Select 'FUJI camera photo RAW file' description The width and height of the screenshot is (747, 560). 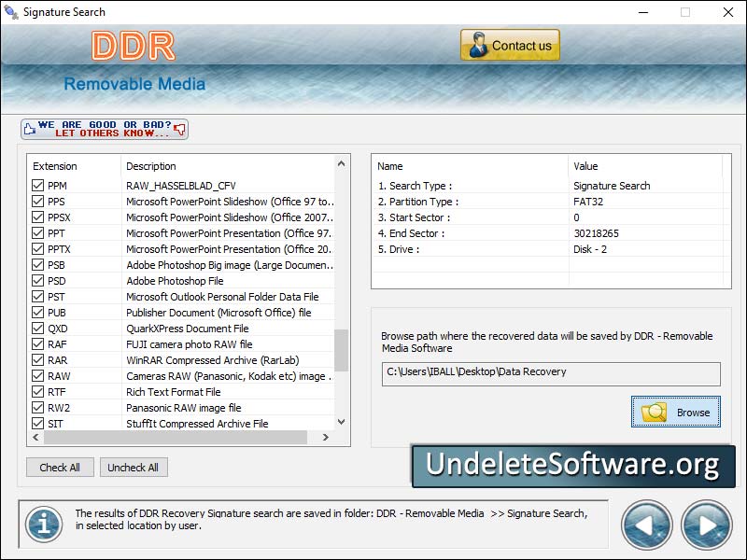coord(190,344)
